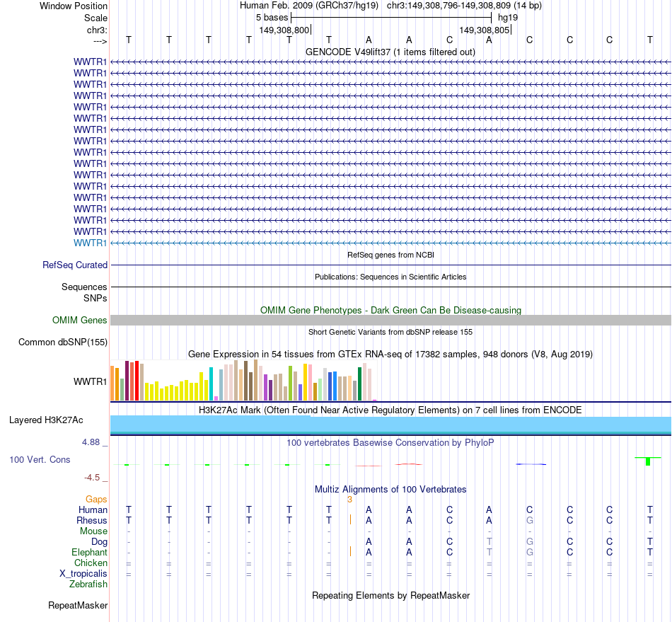The height and width of the screenshot is (622, 672).
Task: Click the orange '3' gap count
Action: coord(349,500)
